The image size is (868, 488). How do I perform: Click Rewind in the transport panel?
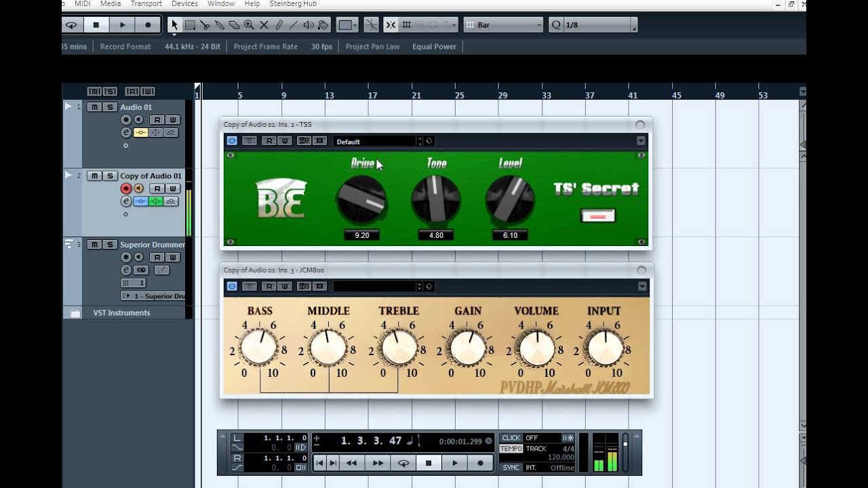pos(351,463)
